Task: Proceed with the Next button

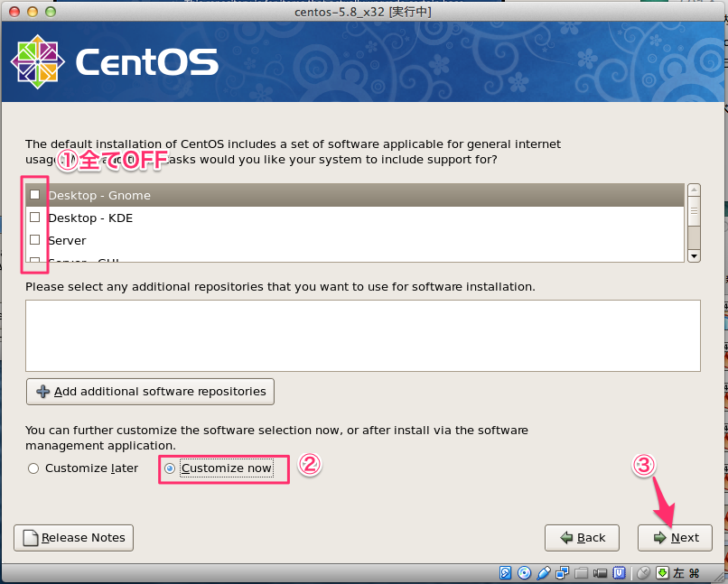Action: point(675,538)
